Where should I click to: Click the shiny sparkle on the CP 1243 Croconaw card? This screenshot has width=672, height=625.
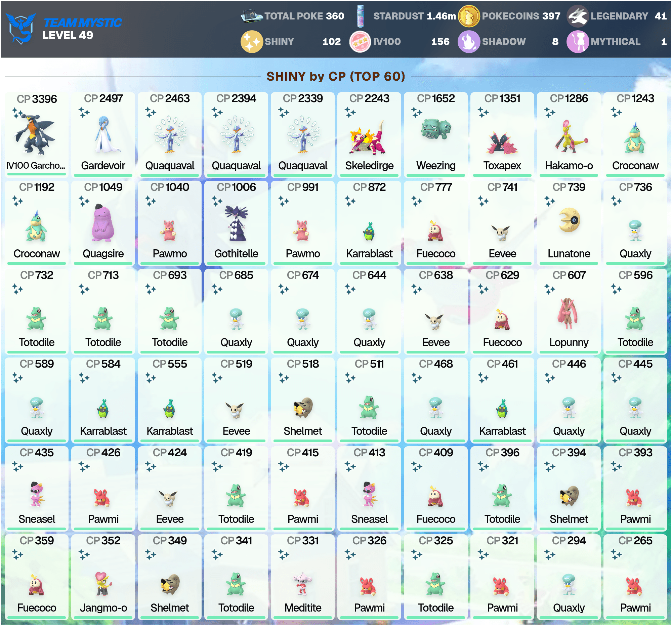coord(616,112)
